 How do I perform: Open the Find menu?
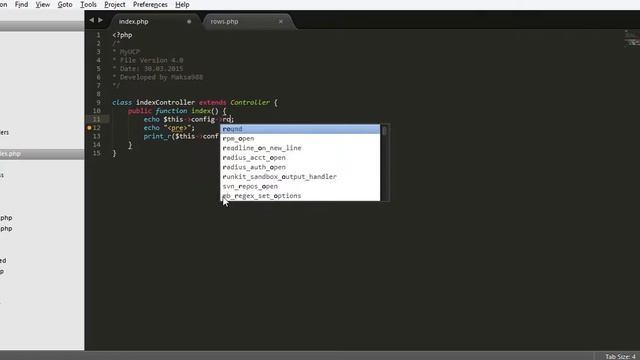click(21, 4)
